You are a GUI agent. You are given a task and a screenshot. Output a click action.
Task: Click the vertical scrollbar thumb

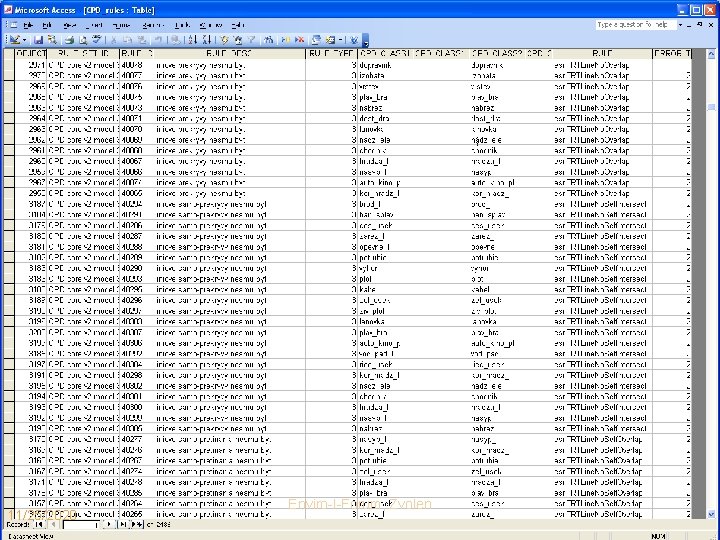coord(711,107)
